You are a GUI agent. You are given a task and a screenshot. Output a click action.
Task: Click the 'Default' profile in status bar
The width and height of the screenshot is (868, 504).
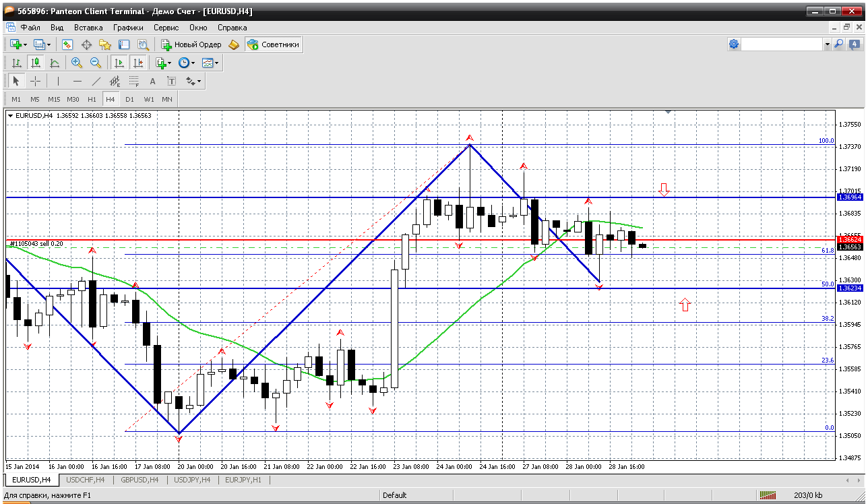pyautogui.click(x=394, y=495)
